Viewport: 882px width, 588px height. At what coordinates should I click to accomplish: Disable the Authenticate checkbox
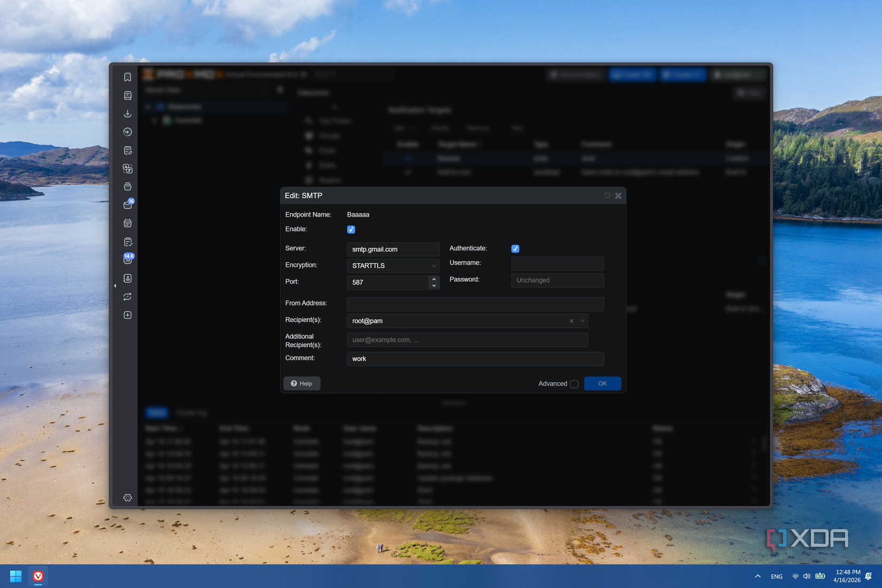pyautogui.click(x=515, y=248)
